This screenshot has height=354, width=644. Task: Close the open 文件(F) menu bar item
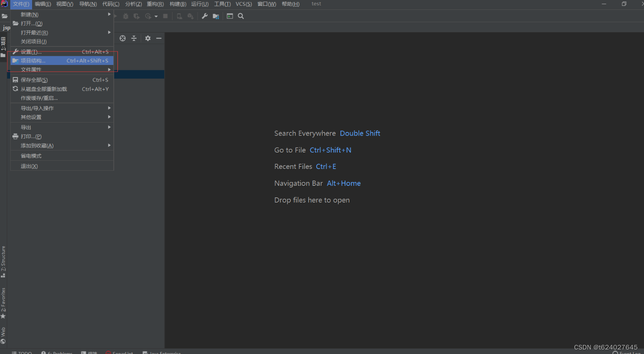(21, 4)
